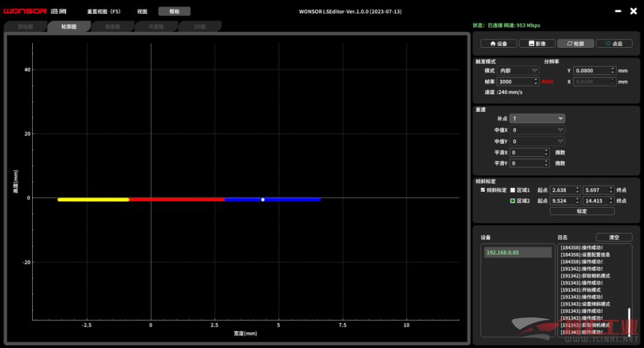Viewport: 644px width, 348px height.
Task: Click the '速度 :240 mm/s' readout
Action: (x=503, y=92)
